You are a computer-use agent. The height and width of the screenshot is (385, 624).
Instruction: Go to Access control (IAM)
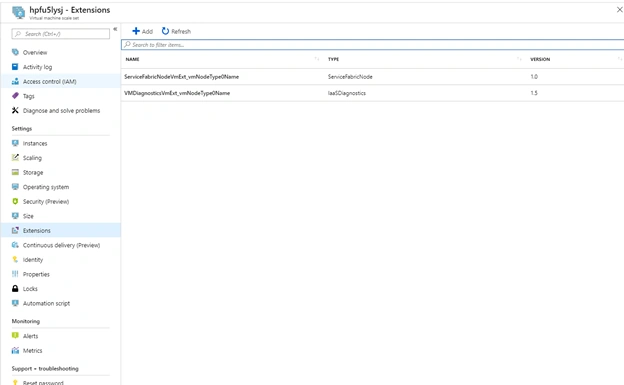(x=49, y=82)
